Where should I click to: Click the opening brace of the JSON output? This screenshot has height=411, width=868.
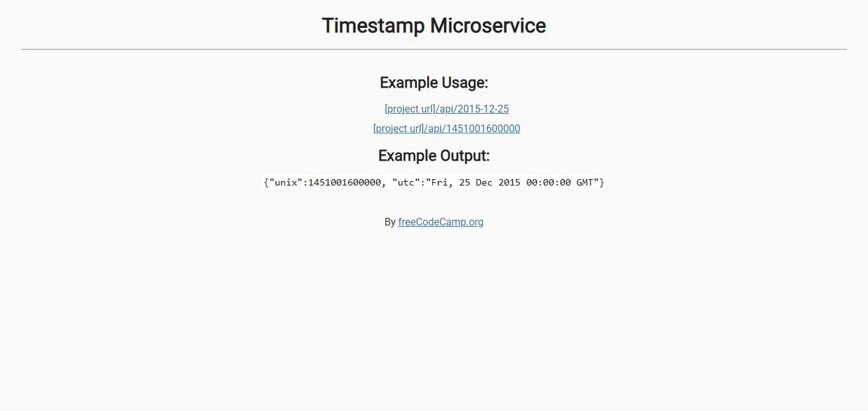coord(266,182)
